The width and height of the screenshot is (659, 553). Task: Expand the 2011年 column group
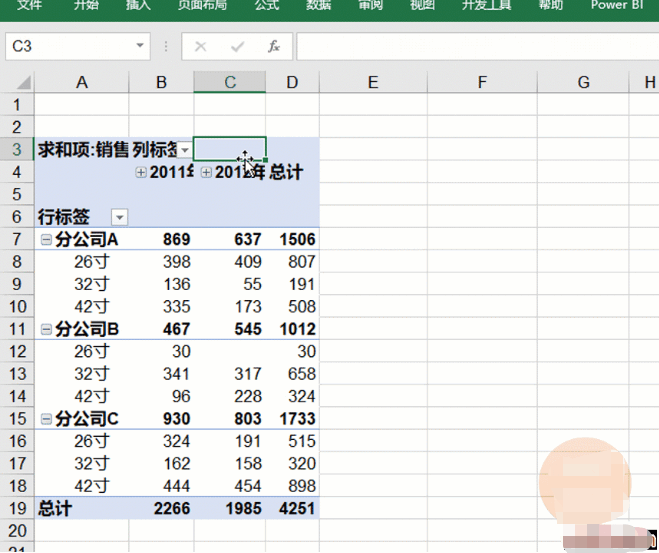click(x=141, y=172)
